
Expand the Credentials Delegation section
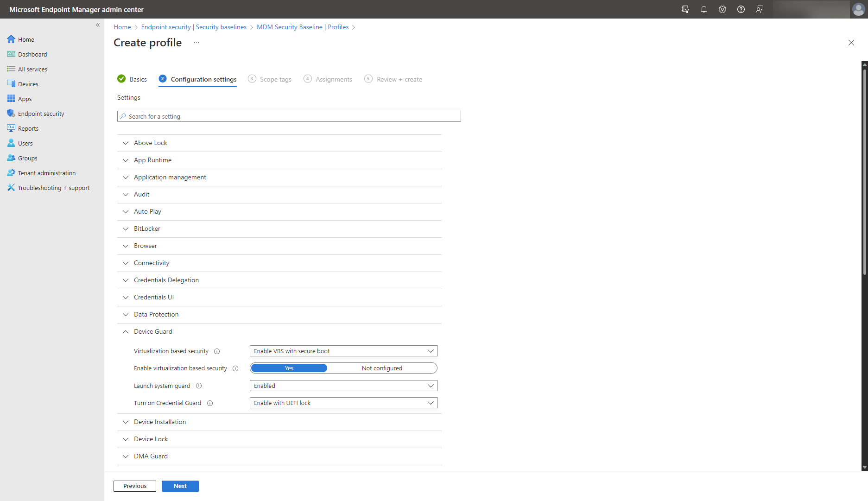pyautogui.click(x=279, y=280)
